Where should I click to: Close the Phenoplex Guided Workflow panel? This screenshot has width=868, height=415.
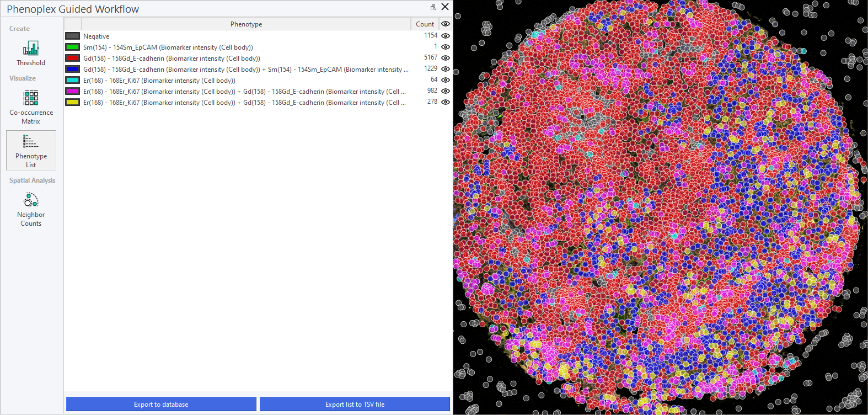445,7
